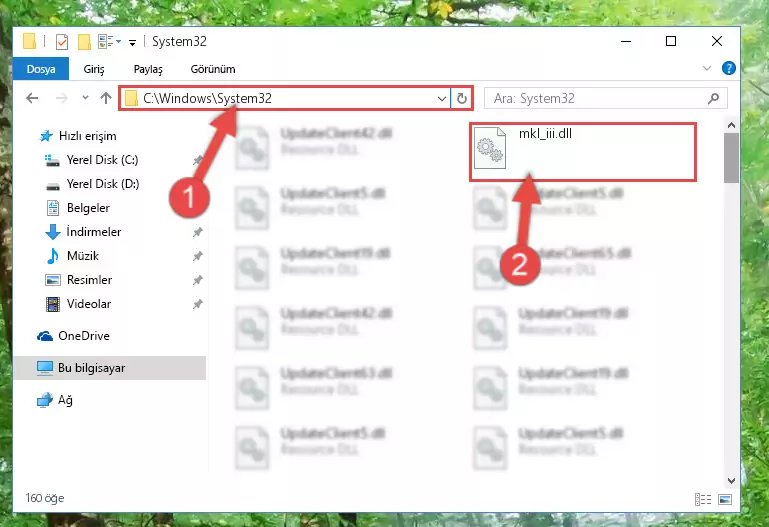Select Bu bilgisayar in the navigation pane
769x527 pixels.
click(x=109, y=368)
